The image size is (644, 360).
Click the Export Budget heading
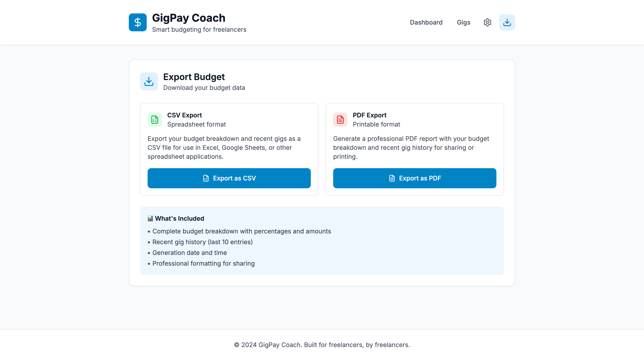click(x=194, y=77)
